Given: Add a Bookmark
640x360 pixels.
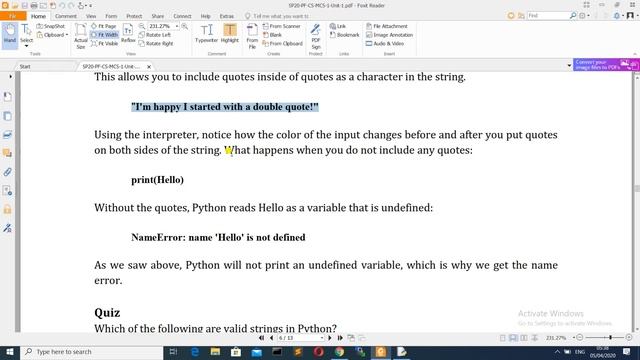Looking at the screenshot, I should [344, 35].
